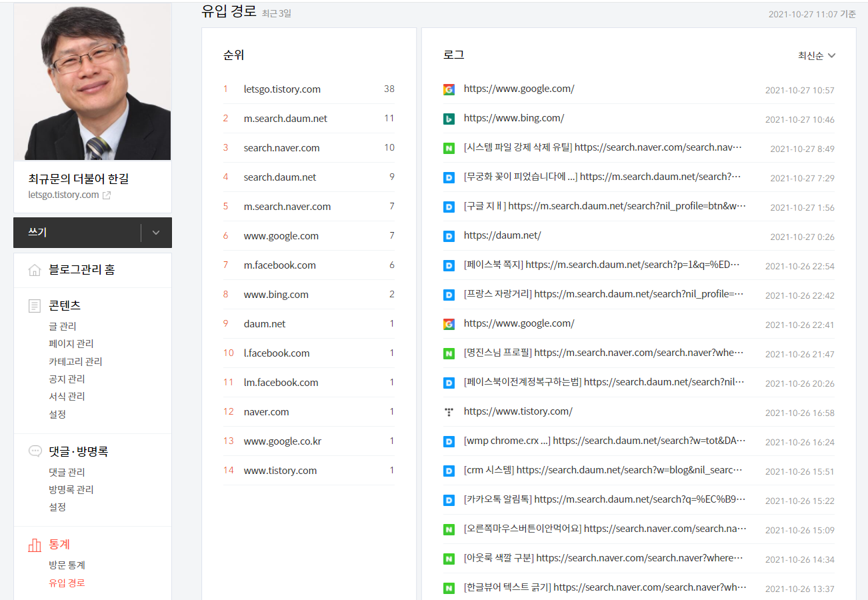Open the 카카오톡 알림톡 log link
Image resolution: width=868 pixels, height=600 pixels.
click(x=605, y=499)
